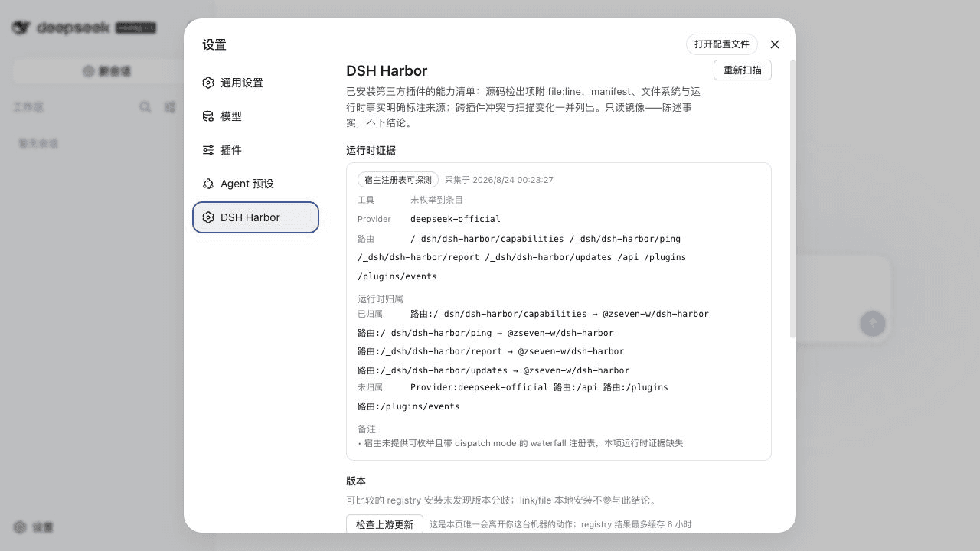The width and height of the screenshot is (980, 551).
Task: Click the send arrow button in background chat
Action: point(872,323)
